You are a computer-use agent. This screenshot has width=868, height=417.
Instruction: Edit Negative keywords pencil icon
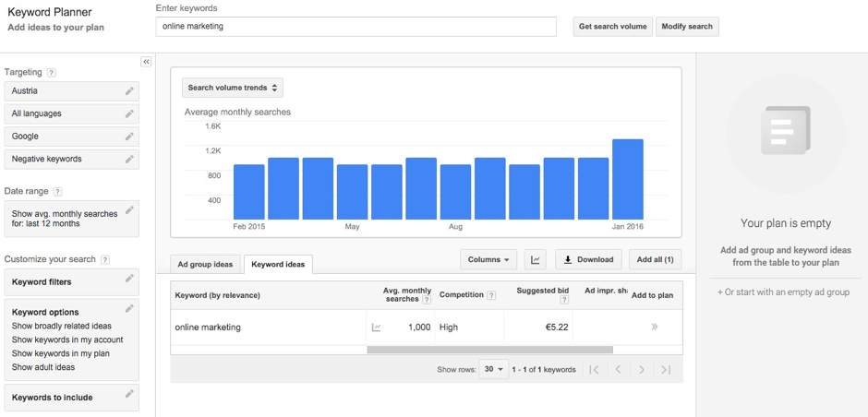click(x=129, y=159)
